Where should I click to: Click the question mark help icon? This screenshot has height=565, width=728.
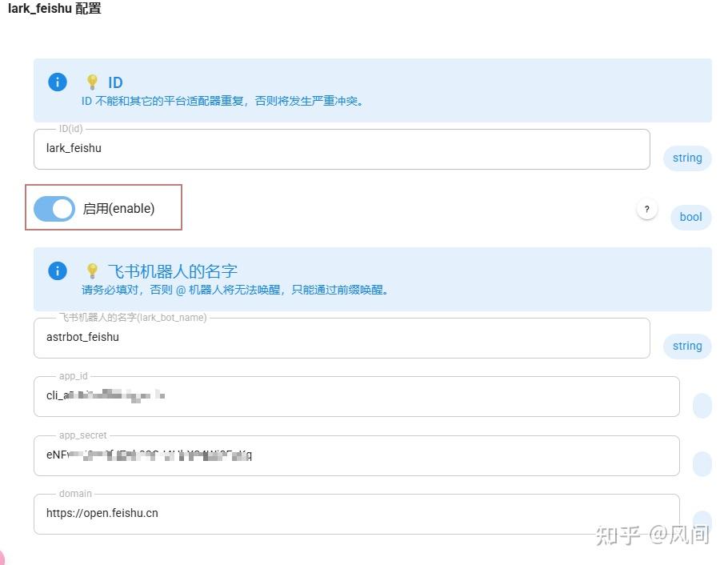point(647,208)
